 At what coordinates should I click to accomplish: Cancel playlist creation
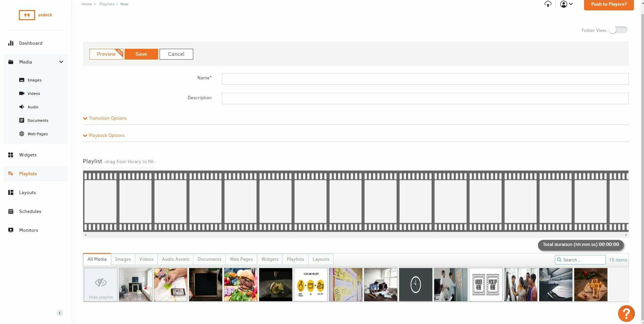tap(176, 54)
